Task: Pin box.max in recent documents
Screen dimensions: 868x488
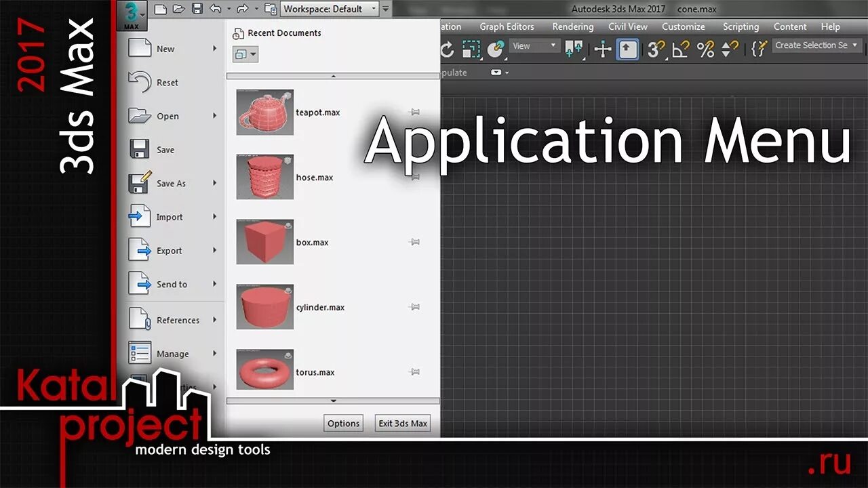Action: 415,242
